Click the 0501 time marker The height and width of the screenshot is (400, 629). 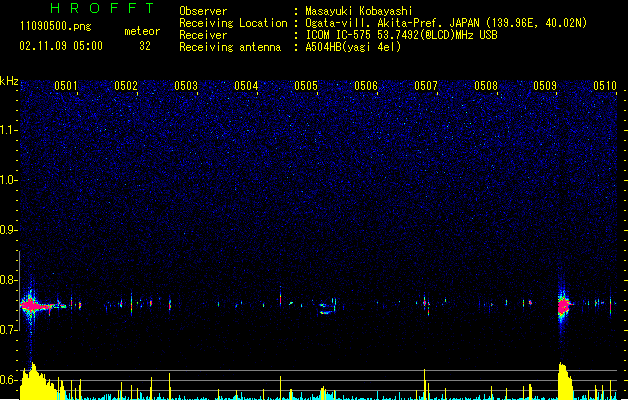tap(65, 85)
